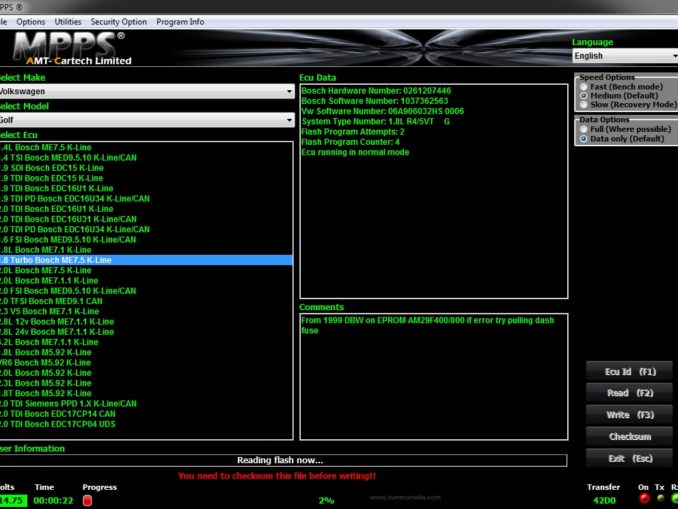Select 0 TDI Bosch EDC16U1 K-Line entry

pos(146,209)
